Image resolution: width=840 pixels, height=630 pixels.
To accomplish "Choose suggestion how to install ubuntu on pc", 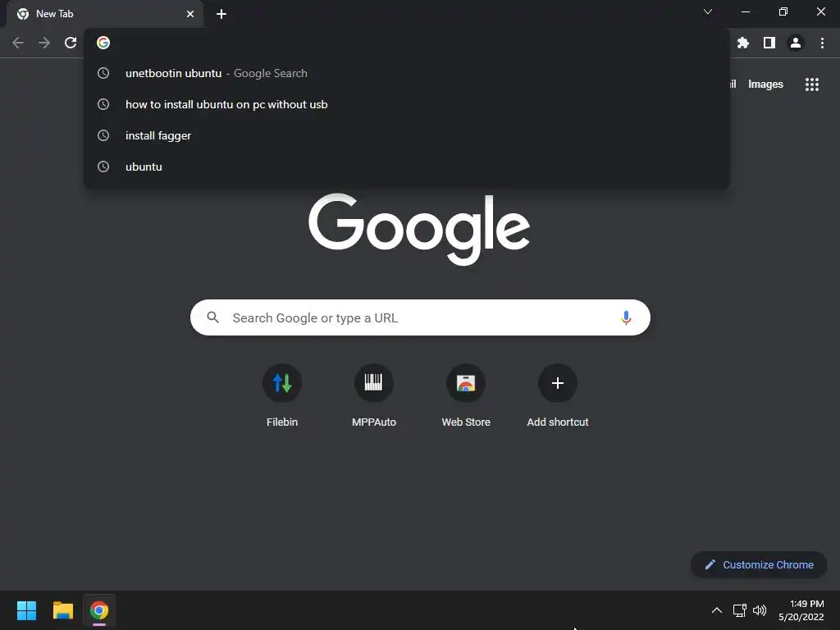I will (407, 104).
